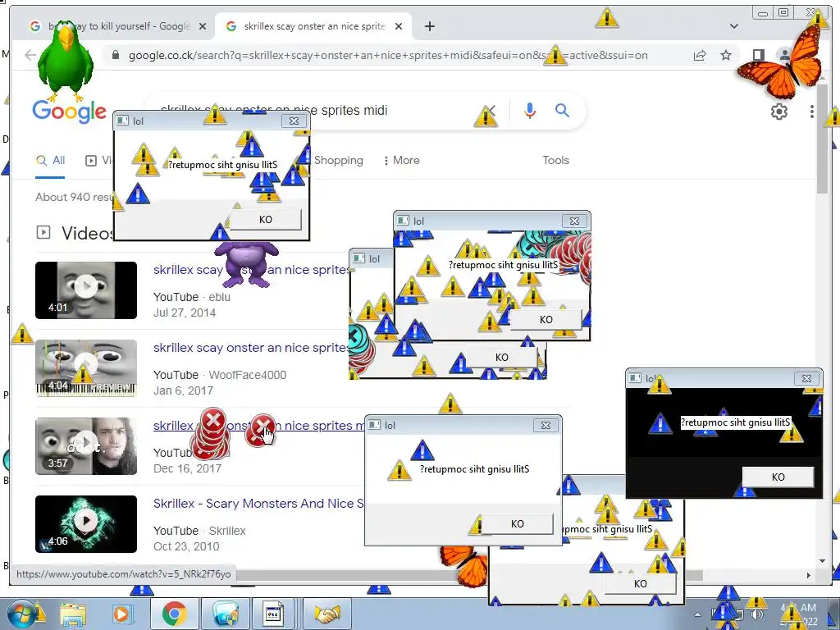Open the 3:57 video thumbnail
The width and height of the screenshot is (840, 630).
tap(86, 445)
